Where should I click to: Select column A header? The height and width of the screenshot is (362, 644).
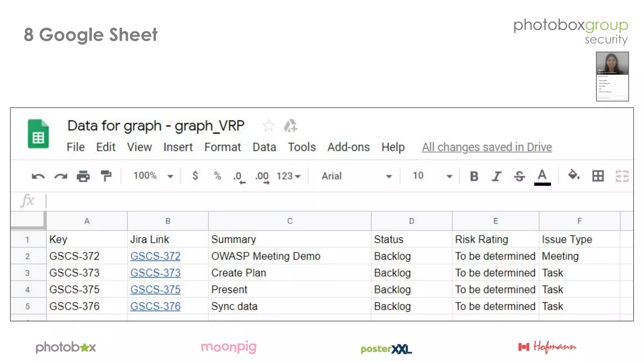click(x=87, y=221)
